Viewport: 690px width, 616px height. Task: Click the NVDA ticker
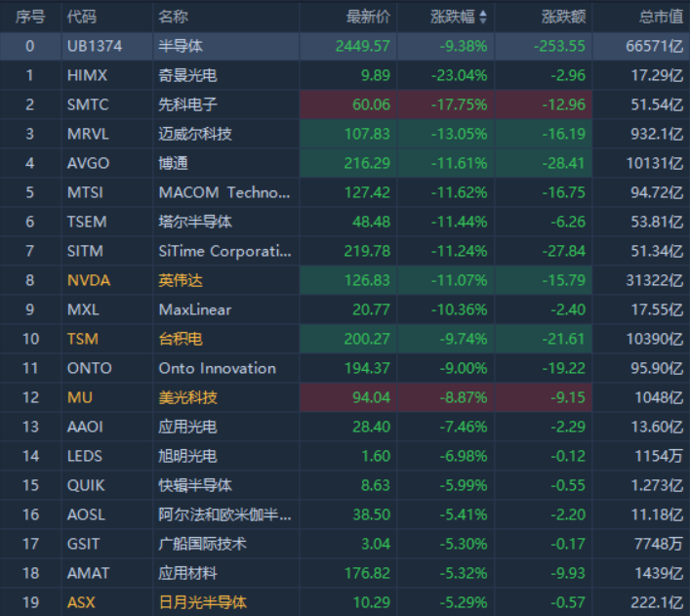point(89,280)
